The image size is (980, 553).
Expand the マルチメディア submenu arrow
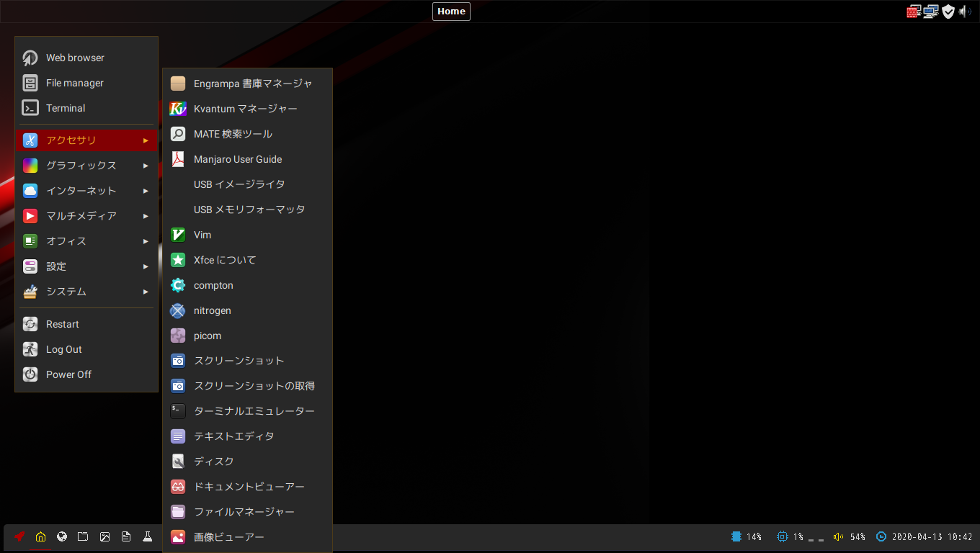pos(146,216)
